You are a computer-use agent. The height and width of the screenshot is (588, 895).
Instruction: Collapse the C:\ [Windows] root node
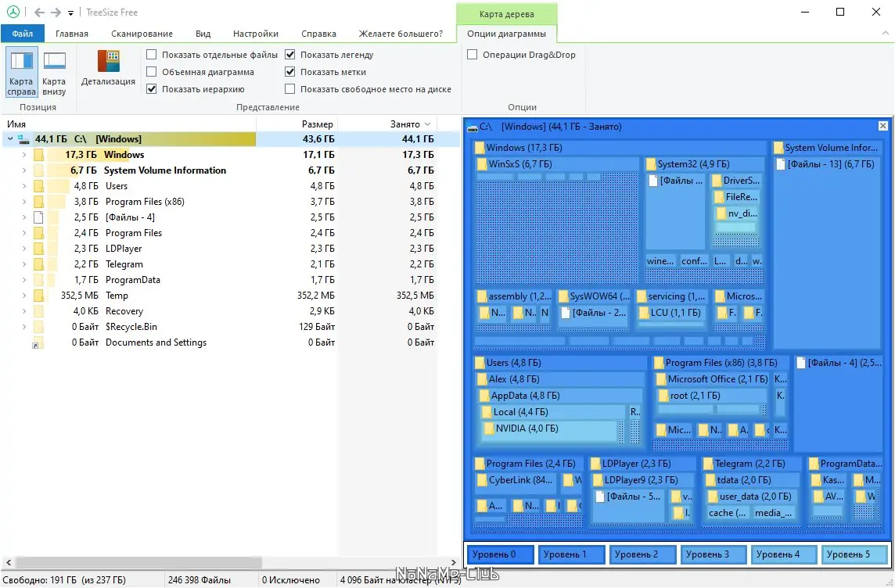pyautogui.click(x=9, y=138)
